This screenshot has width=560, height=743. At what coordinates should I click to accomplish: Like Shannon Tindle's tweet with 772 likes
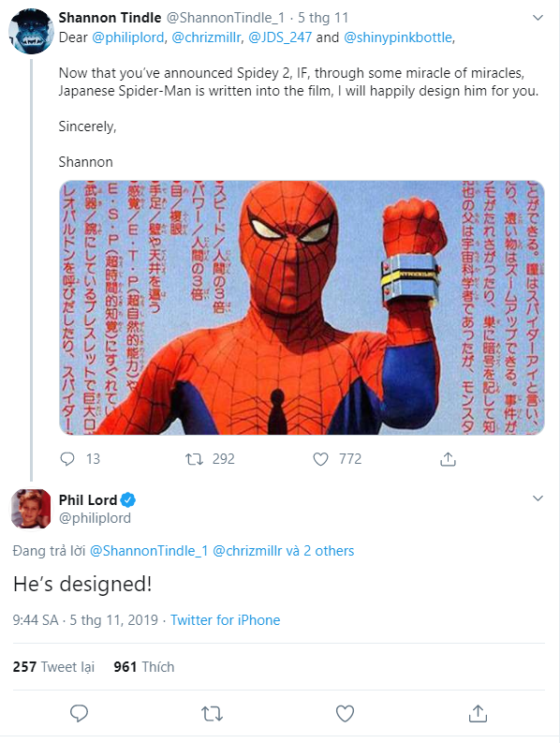[x=321, y=459]
